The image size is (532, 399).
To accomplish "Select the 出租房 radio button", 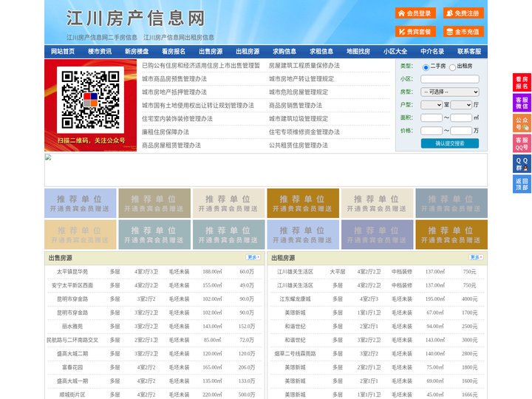I will 452,67.
